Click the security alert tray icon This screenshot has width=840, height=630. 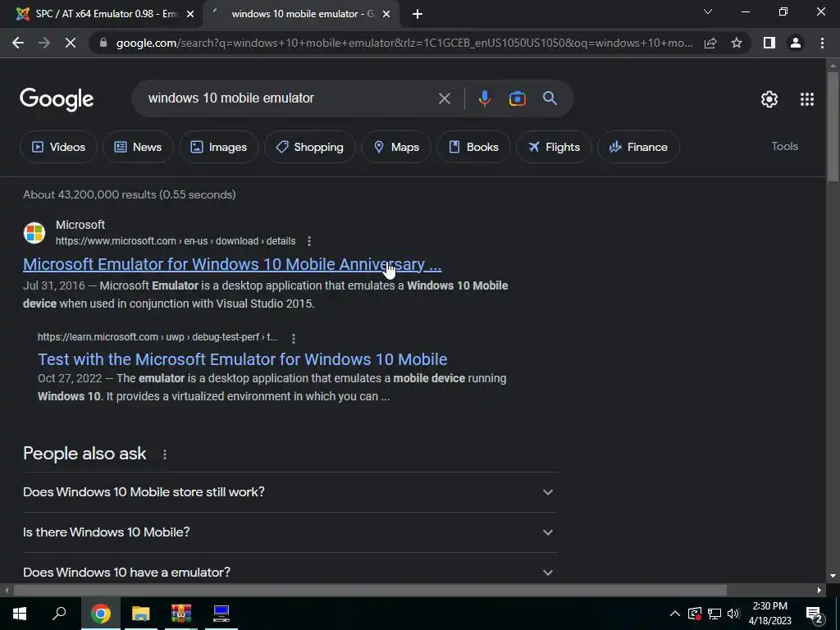click(x=694, y=614)
